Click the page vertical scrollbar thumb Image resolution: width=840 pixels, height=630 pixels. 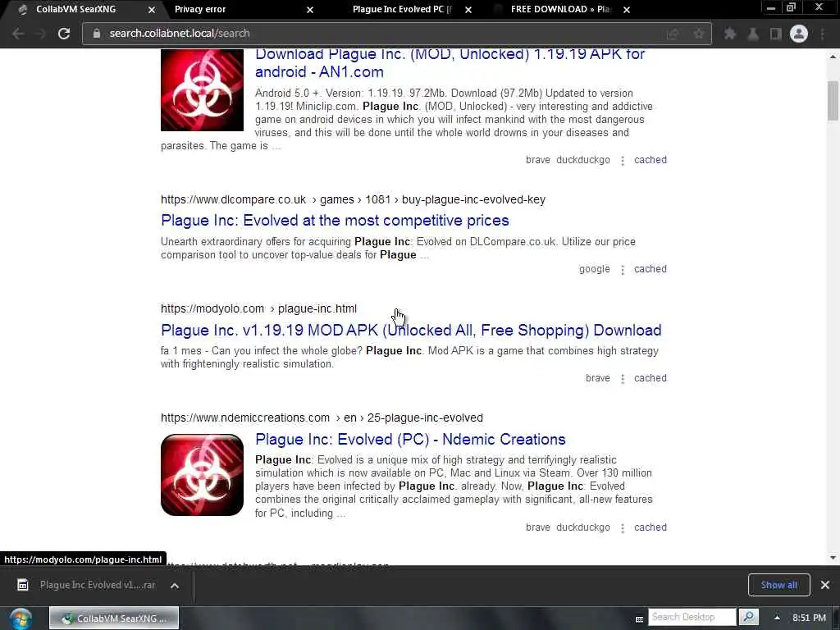[x=833, y=100]
